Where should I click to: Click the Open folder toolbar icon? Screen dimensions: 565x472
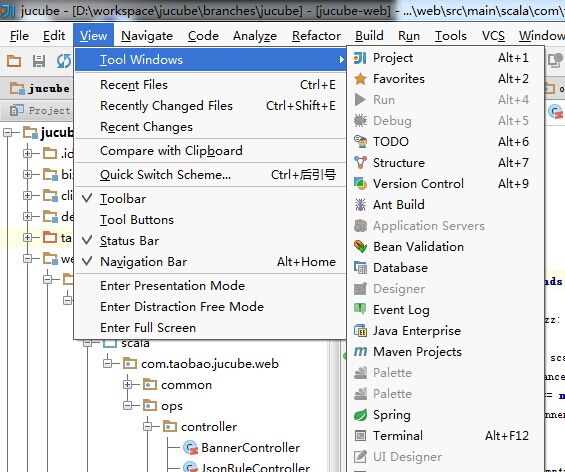coord(14,61)
